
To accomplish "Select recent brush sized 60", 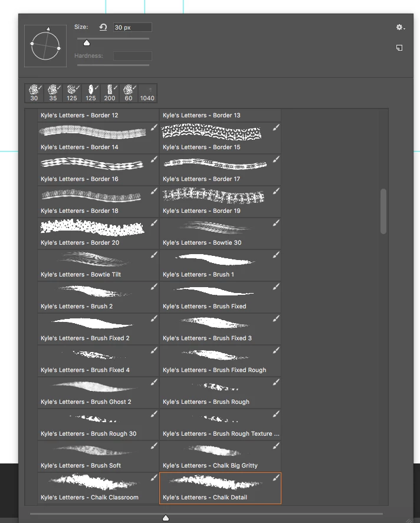I will (129, 93).
